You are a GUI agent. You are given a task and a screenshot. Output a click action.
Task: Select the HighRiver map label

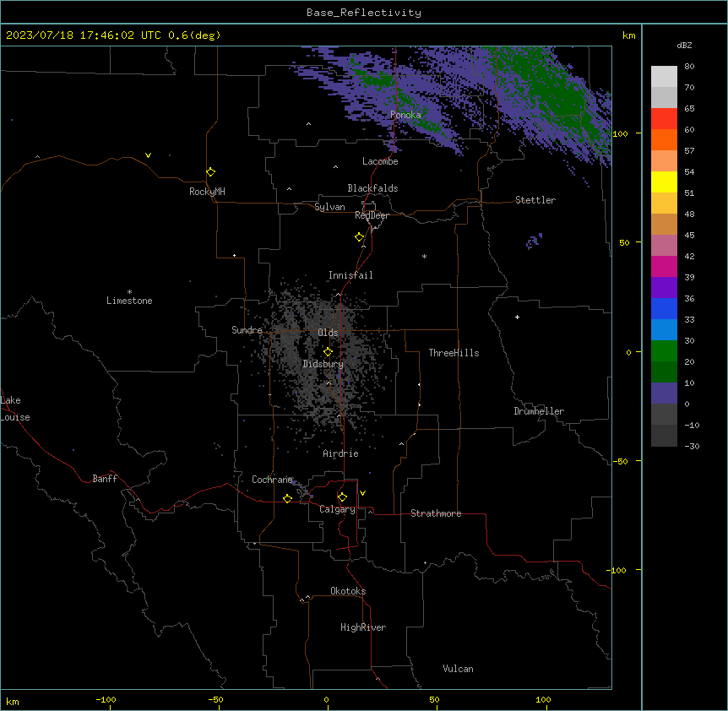pos(363,627)
